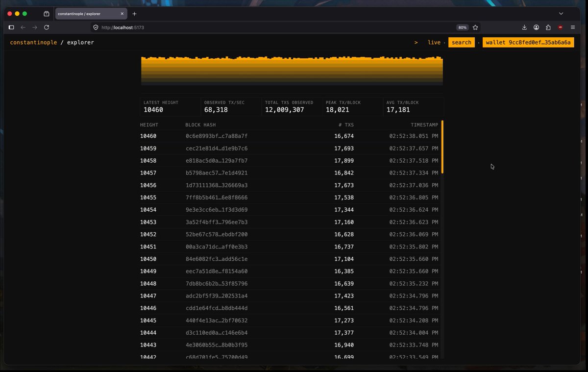Click timestamp 02:52:38.051 PM
Screen dimensions: 588x372
point(414,136)
